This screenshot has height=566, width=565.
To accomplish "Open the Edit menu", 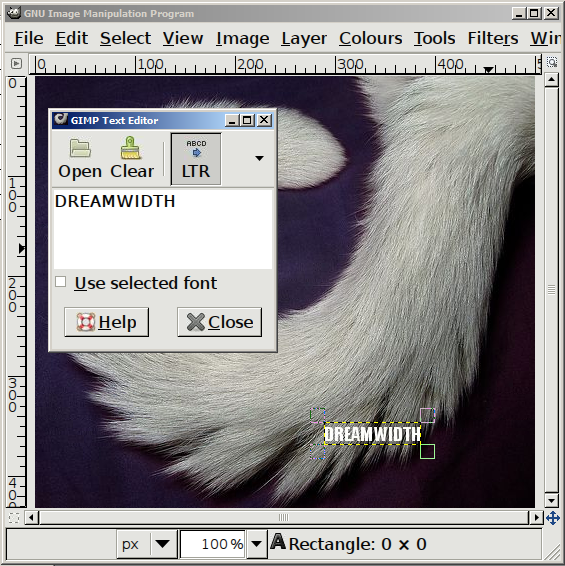I will tap(71, 38).
